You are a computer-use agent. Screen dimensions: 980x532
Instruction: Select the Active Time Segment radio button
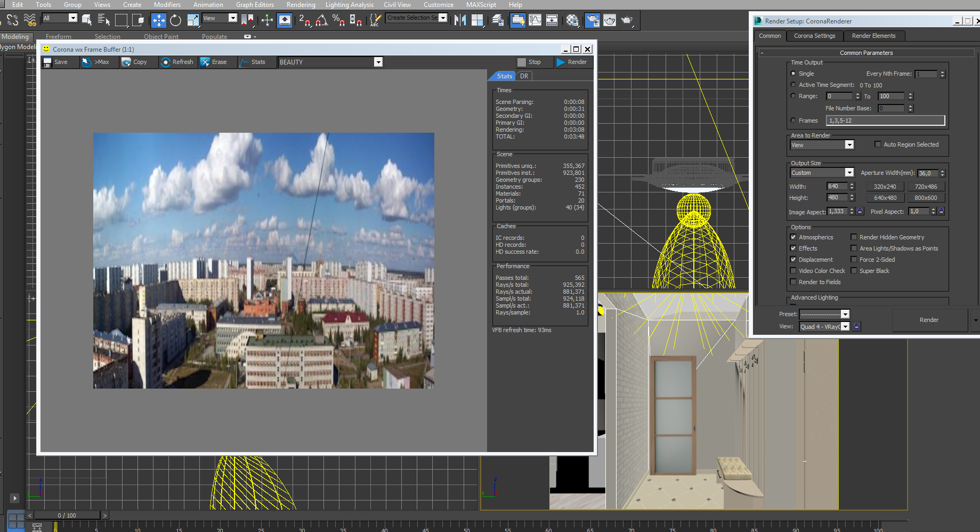pyautogui.click(x=793, y=85)
